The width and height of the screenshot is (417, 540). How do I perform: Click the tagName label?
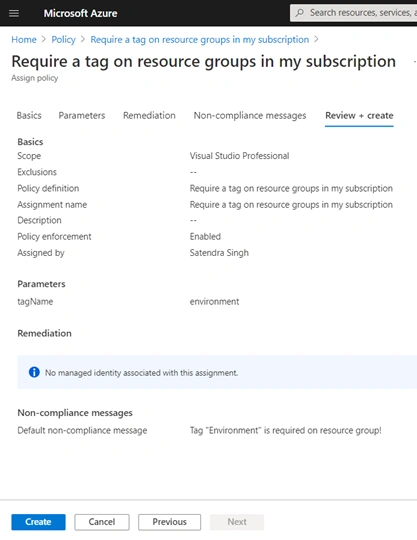point(35,302)
